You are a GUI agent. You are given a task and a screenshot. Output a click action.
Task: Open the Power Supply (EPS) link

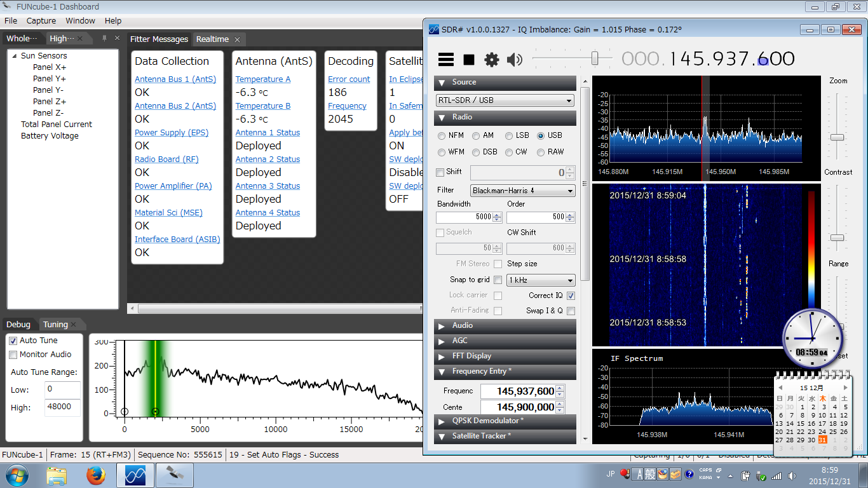pyautogui.click(x=172, y=133)
